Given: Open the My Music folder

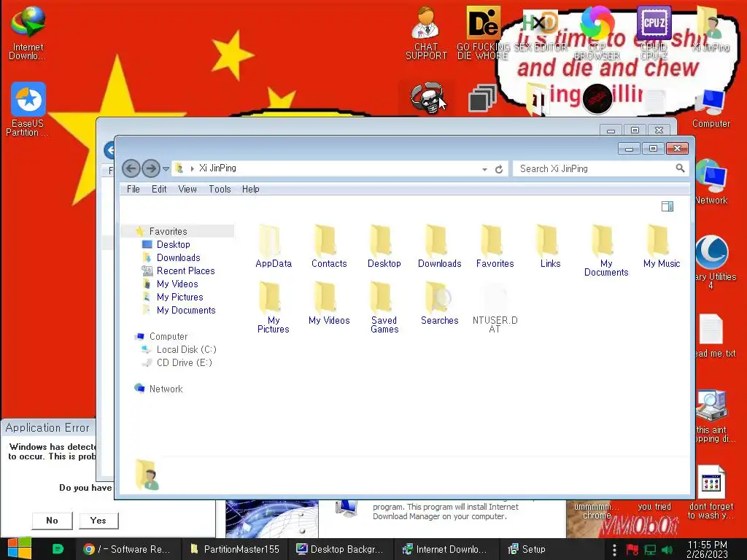Looking at the screenshot, I should 661,246.
